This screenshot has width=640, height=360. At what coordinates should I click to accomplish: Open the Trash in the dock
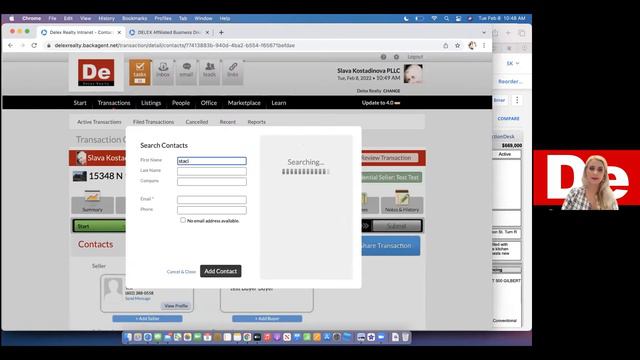pyautogui.click(x=405, y=337)
